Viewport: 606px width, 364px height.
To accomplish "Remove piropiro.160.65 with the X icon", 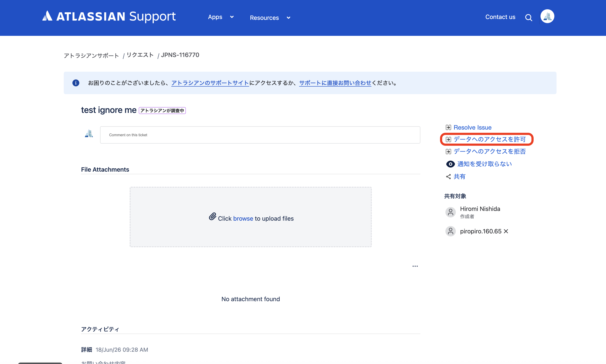I will (x=506, y=231).
